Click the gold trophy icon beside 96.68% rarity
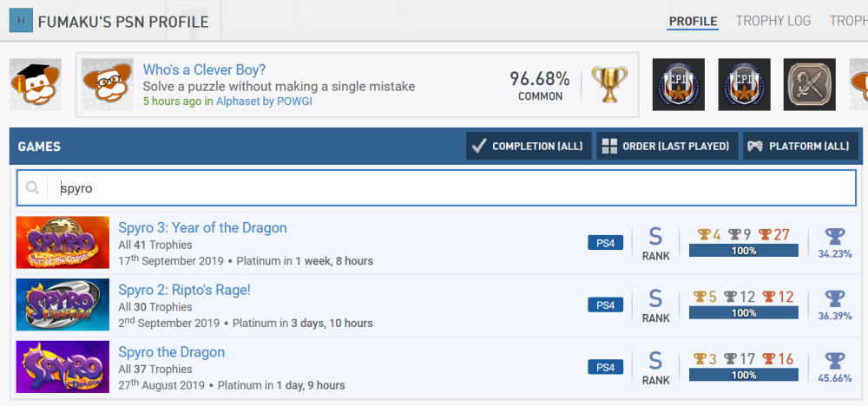 (x=609, y=84)
